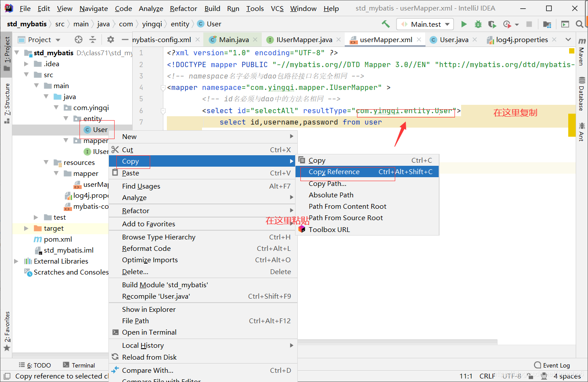Click the Run with Profiler icon
Image resolution: width=588 pixels, height=382 pixels.
[x=507, y=24]
